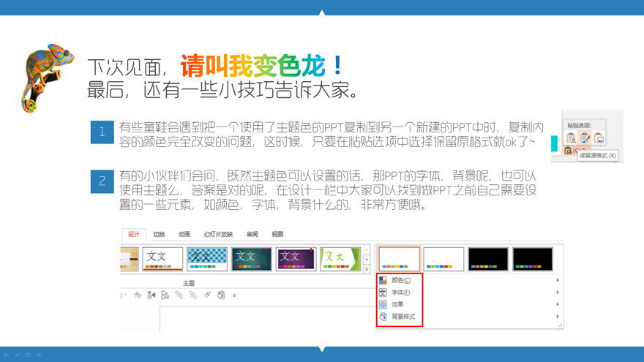Open the 设计 ribbon tab
The width and height of the screenshot is (644, 362).
[x=133, y=235]
